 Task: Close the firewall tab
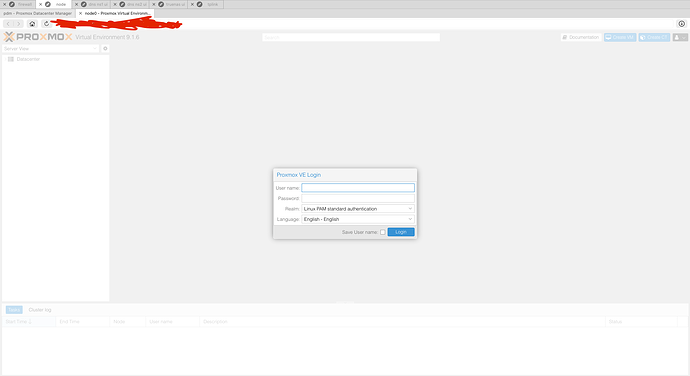pyautogui.click(x=4, y=4)
